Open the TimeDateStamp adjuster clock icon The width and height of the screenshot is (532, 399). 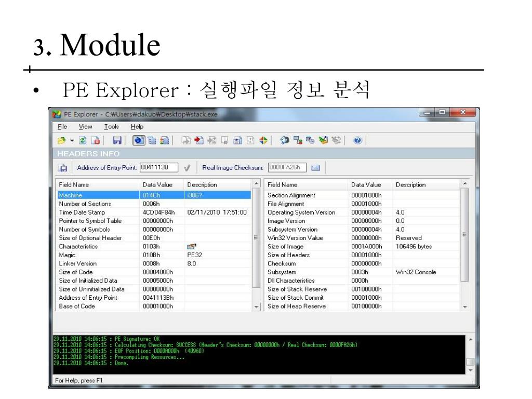coord(310,140)
